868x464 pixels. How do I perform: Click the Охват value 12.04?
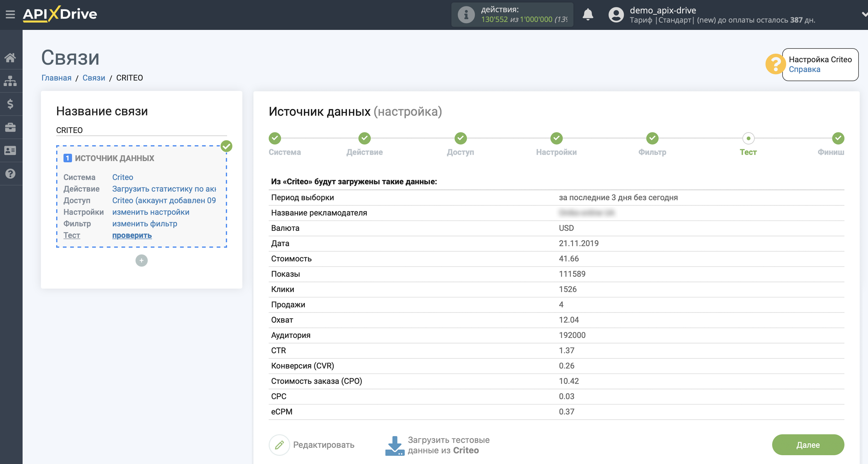[569, 320]
